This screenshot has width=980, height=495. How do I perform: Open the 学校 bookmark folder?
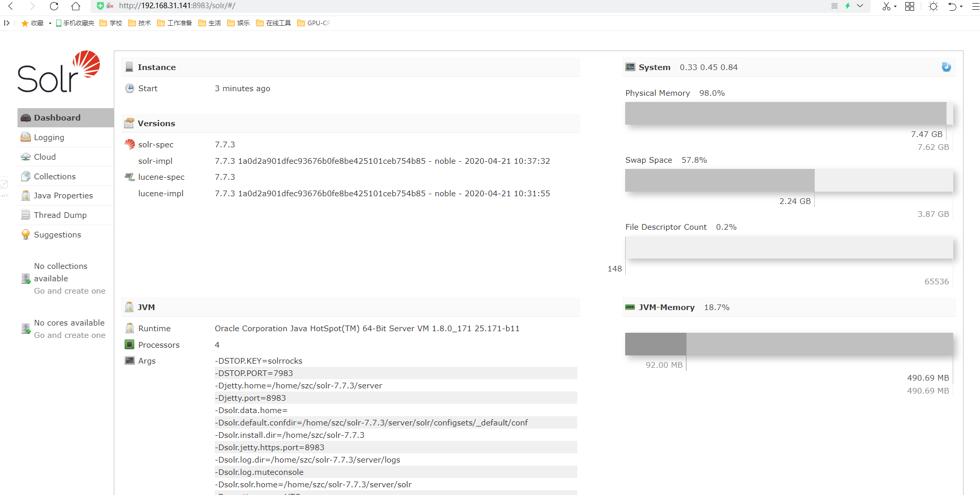pyautogui.click(x=111, y=23)
